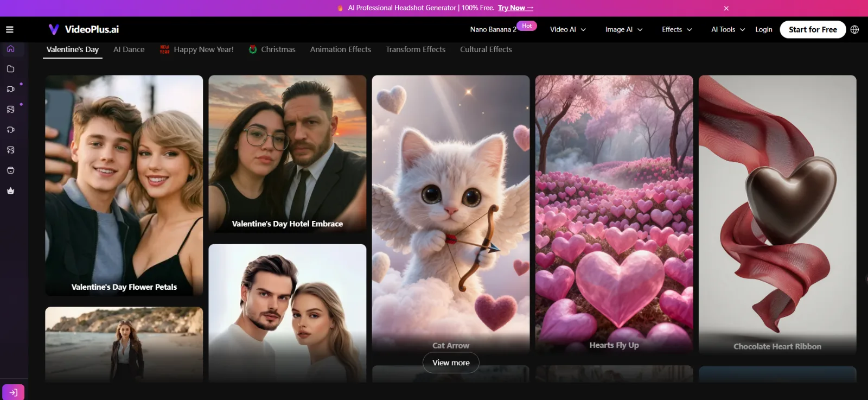
Task: Open the couple portrait on white background thumbnail
Action: [288, 313]
